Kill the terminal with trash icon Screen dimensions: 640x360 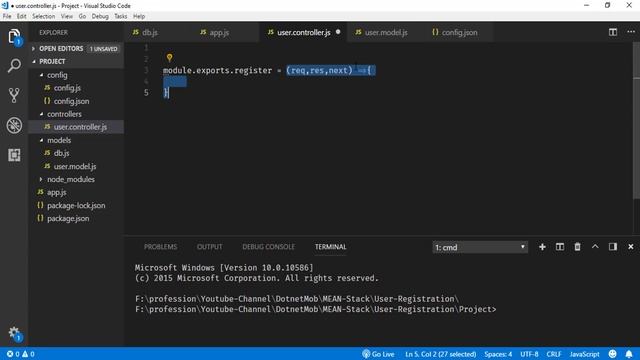coord(577,247)
